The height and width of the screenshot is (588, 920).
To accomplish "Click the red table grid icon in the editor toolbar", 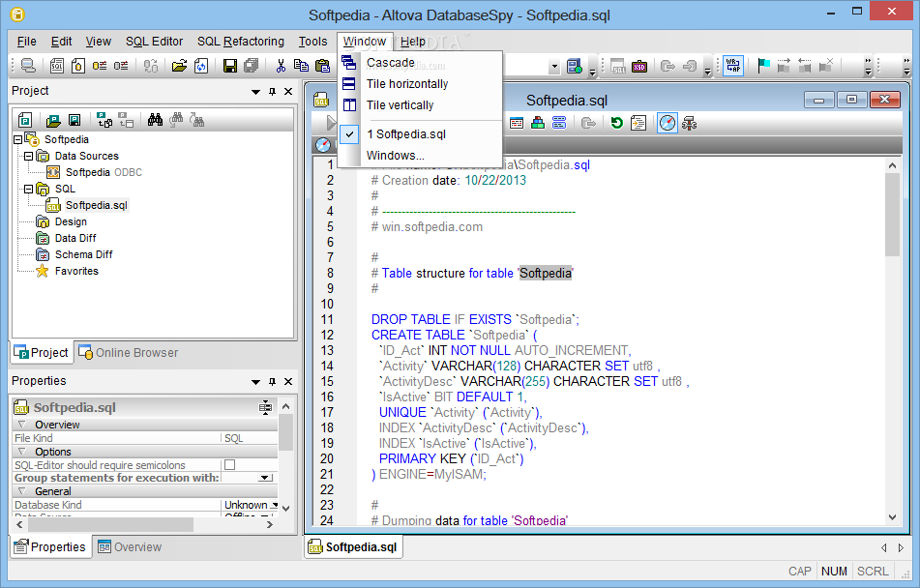I will click(517, 123).
